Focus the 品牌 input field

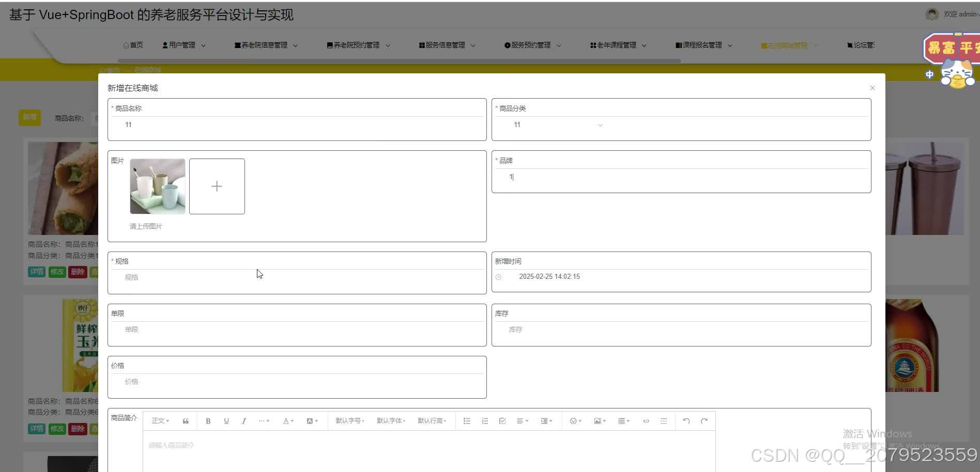point(681,177)
